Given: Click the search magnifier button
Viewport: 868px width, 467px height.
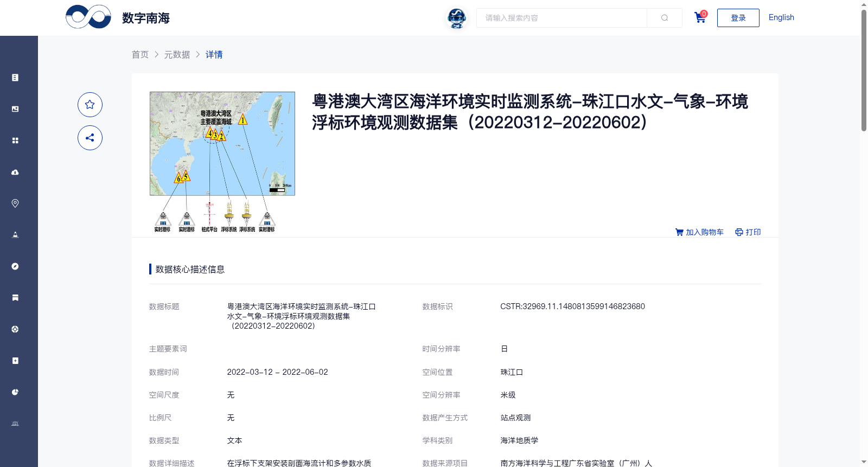Looking at the screenshot, I should pos(665,18).
